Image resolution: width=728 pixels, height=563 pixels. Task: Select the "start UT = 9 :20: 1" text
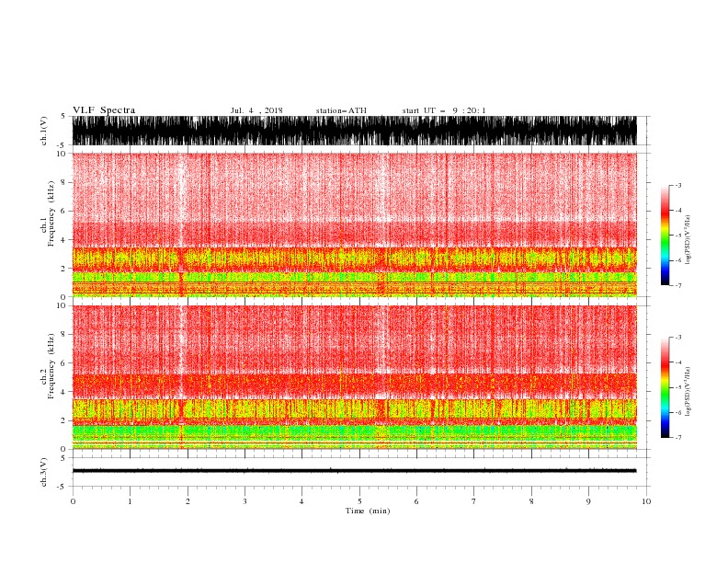coord(444,110)
